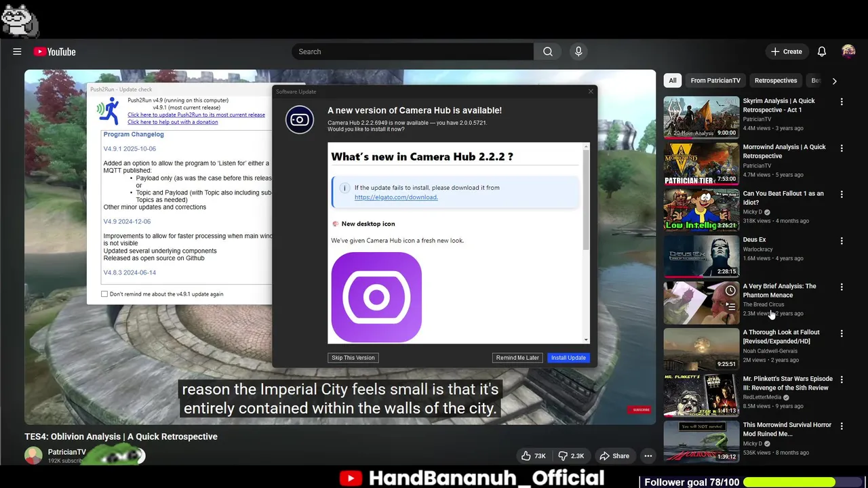Click V4.8.3 2024-06-14 changelog heading
868x488 pixels.
(130, 272)
